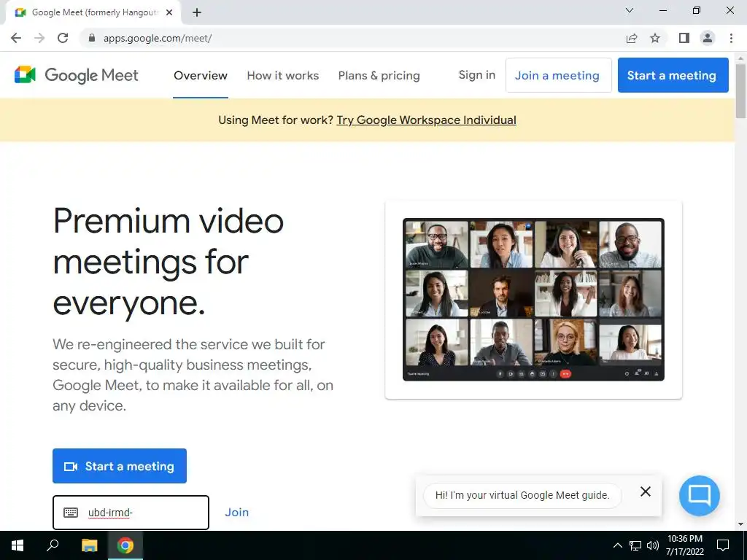
Task: Open the How it works tab
Action: 283,75
